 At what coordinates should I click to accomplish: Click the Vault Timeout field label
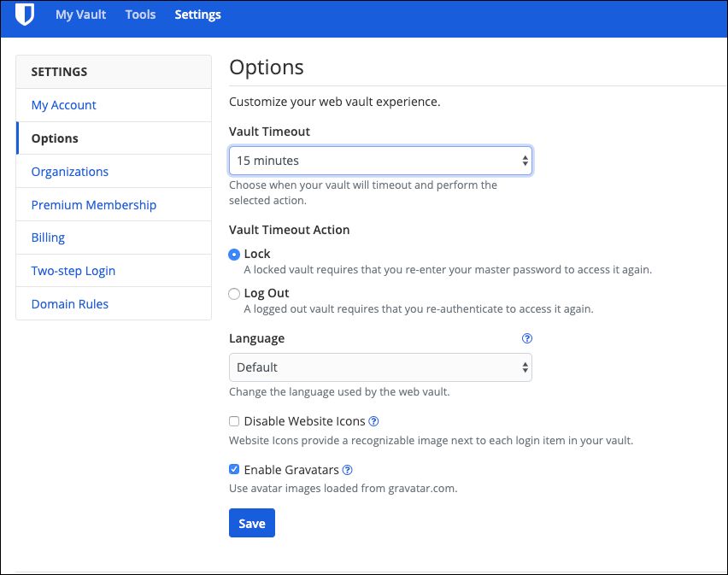[x=269, y=132]
